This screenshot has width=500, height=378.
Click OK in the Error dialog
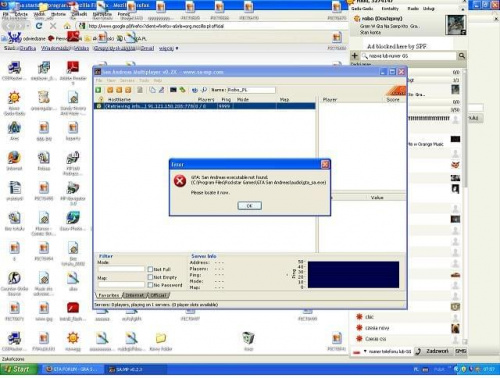(250, 206)
